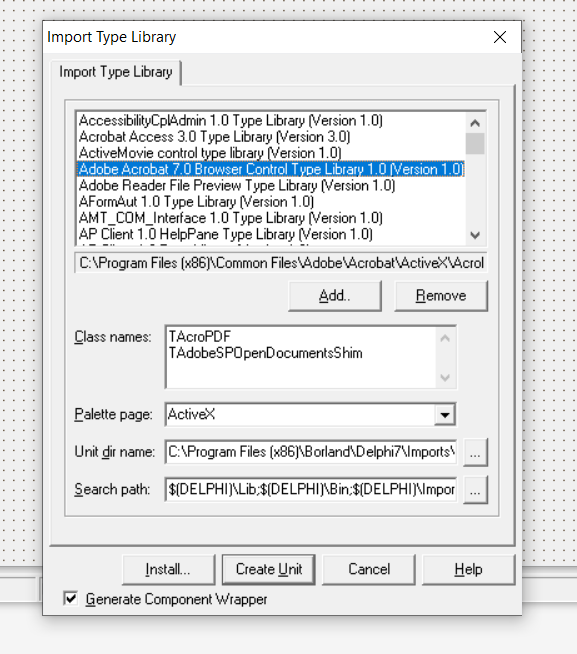Click library list scroll down arrow
The image size is (577, 654).
pos(475,235)
